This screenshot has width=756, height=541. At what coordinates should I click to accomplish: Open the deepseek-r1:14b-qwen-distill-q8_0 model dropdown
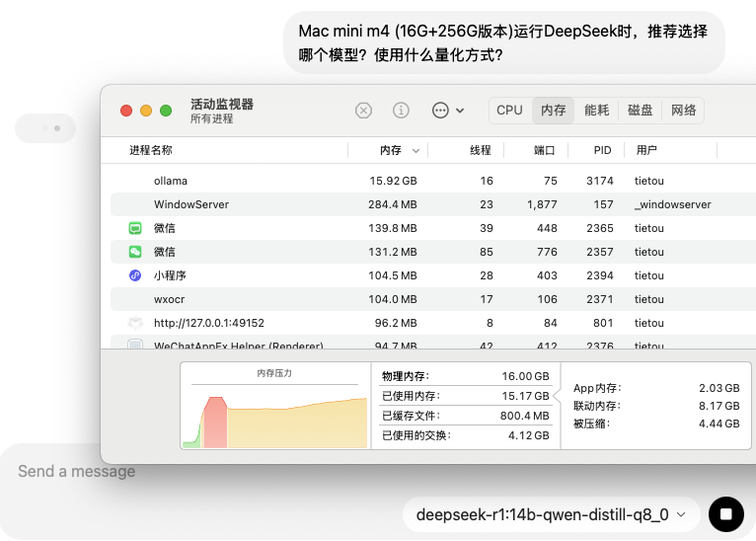tap(550, 514)
